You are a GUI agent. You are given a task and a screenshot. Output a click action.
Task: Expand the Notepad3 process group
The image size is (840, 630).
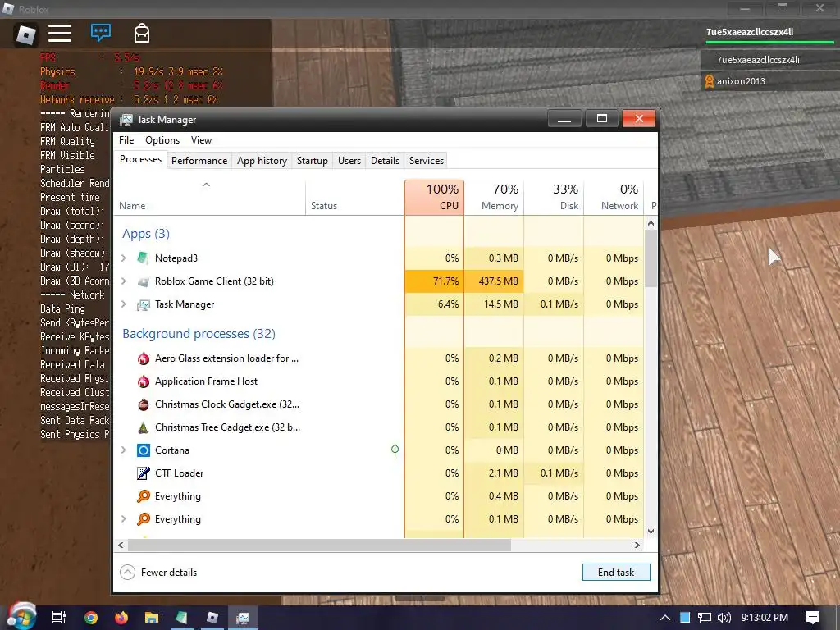point(124,258)
